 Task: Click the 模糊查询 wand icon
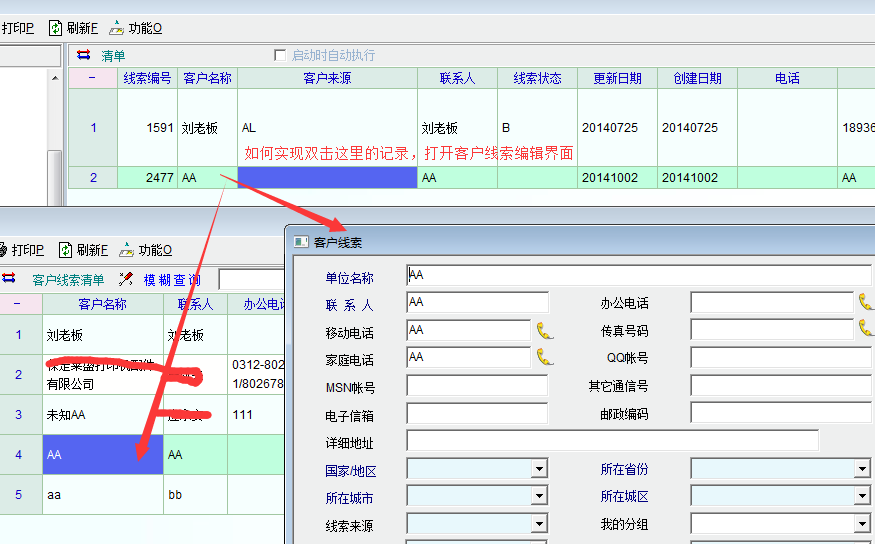(x=126, y=280)
